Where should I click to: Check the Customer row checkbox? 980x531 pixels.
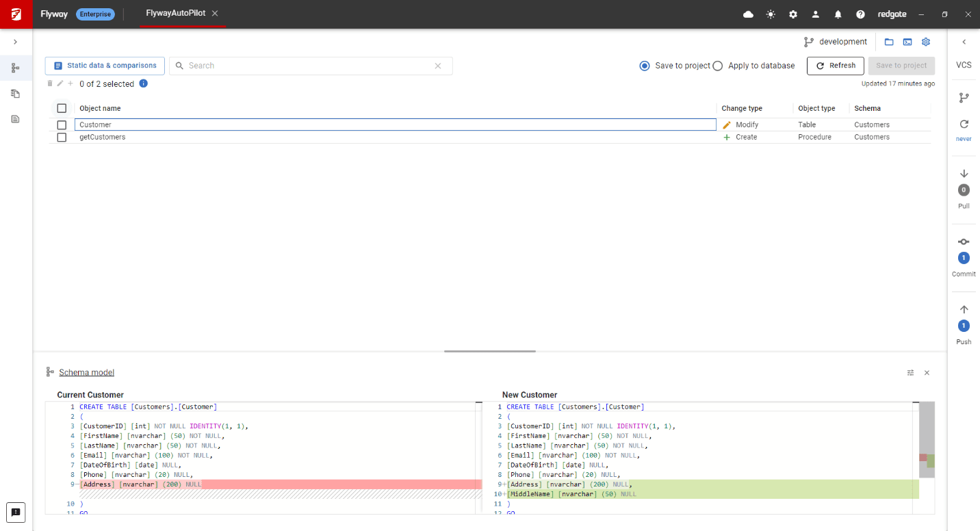point(62,125)
